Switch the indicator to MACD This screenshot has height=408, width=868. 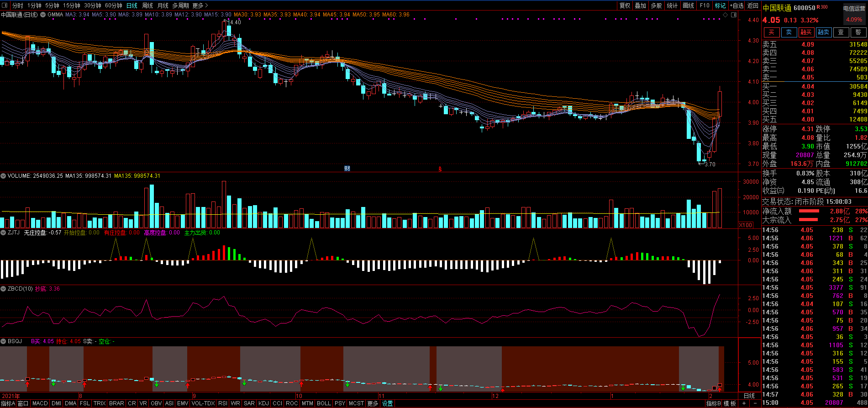coord(40,403)
